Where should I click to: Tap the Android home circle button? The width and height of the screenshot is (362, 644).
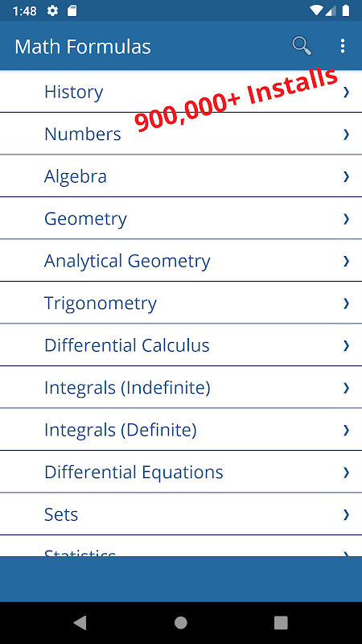pos(180,622)
